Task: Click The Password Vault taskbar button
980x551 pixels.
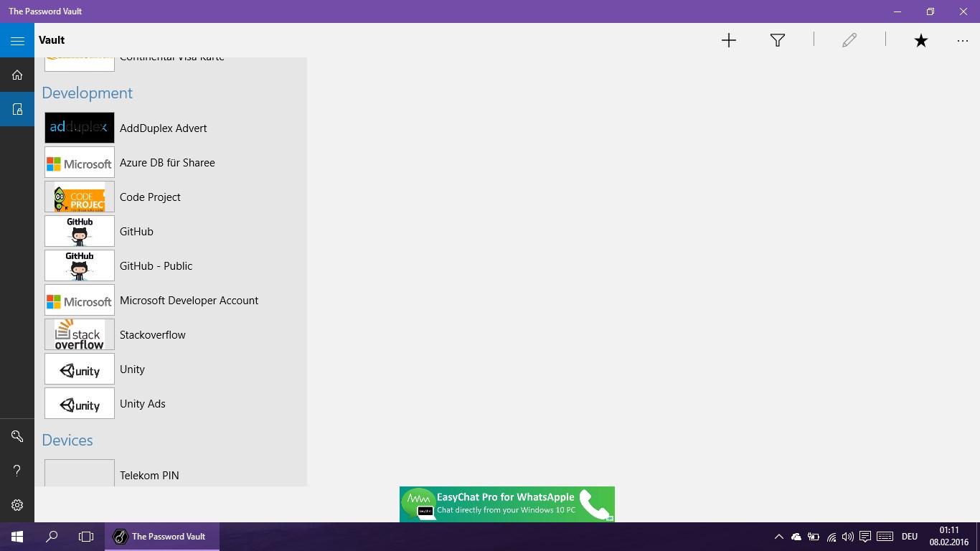Action: pyautogui.click(x=162, y=537)
